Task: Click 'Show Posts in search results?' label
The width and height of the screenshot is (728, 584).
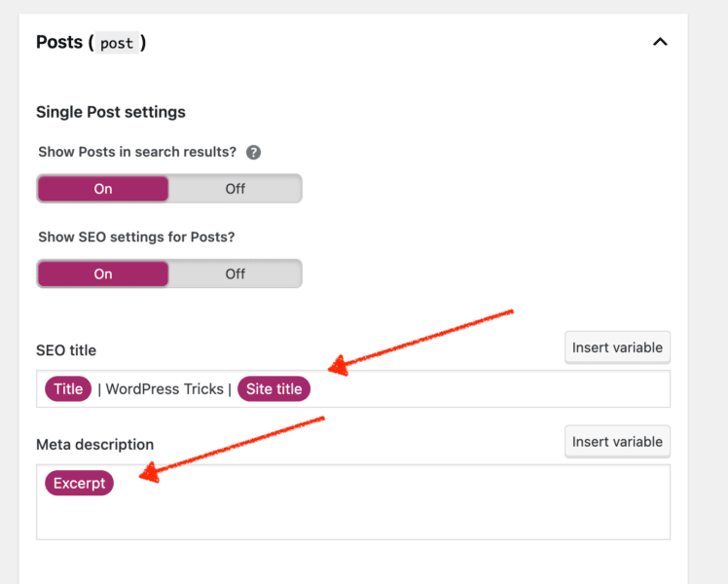Action: [137, 152]
